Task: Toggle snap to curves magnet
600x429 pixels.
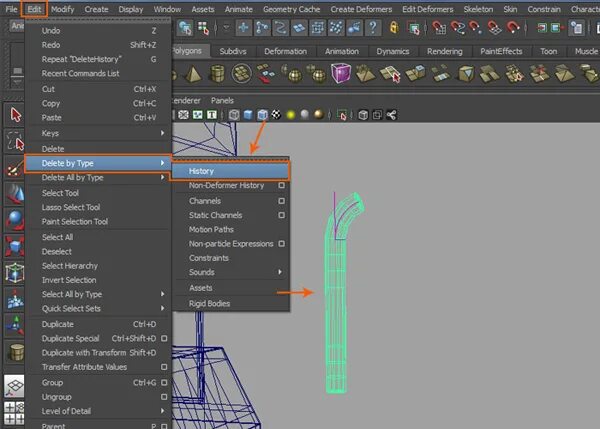Action: pos(458,28)
